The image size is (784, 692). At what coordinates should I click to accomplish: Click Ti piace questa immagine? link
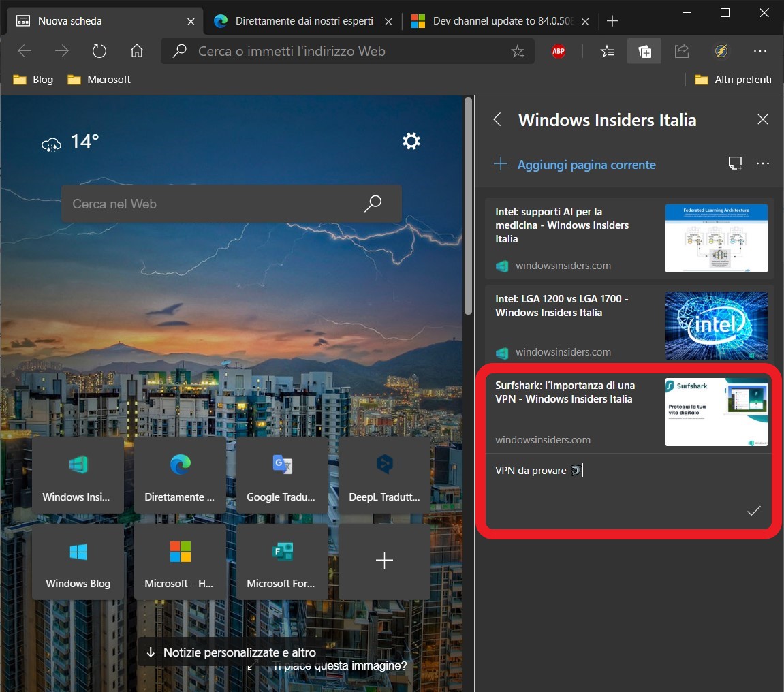click(x=340, y=666)
